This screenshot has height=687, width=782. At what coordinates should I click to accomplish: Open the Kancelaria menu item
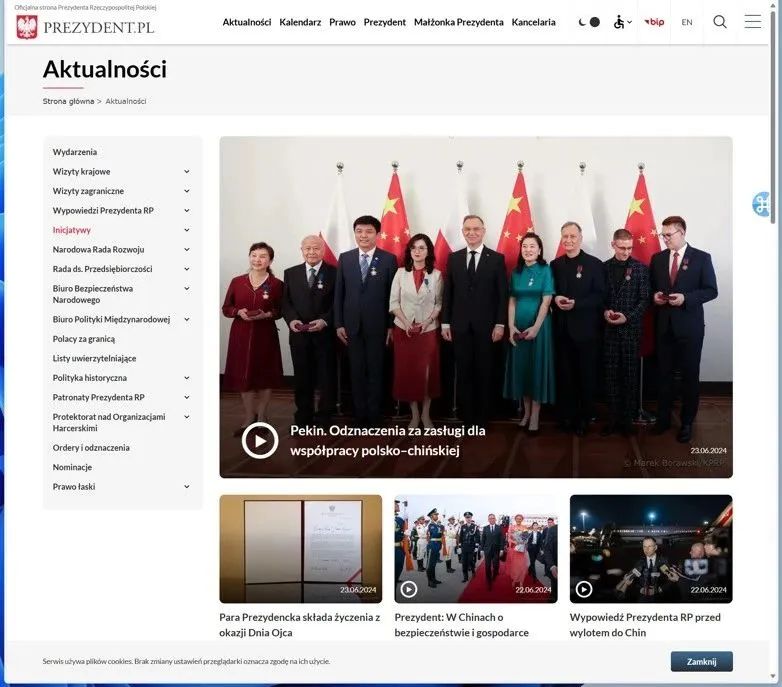tap(533, 22)
